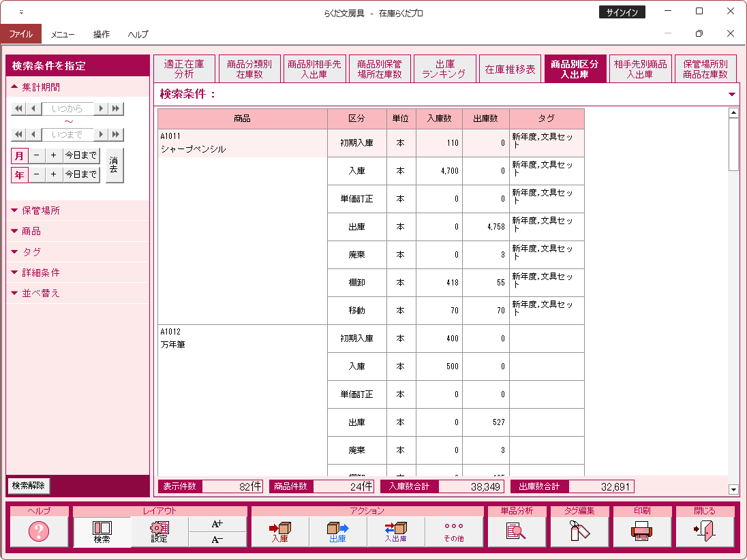This screenshot has height=560, width=747.
Task: Click the help question mark icon
Action: tap(39, 531)
